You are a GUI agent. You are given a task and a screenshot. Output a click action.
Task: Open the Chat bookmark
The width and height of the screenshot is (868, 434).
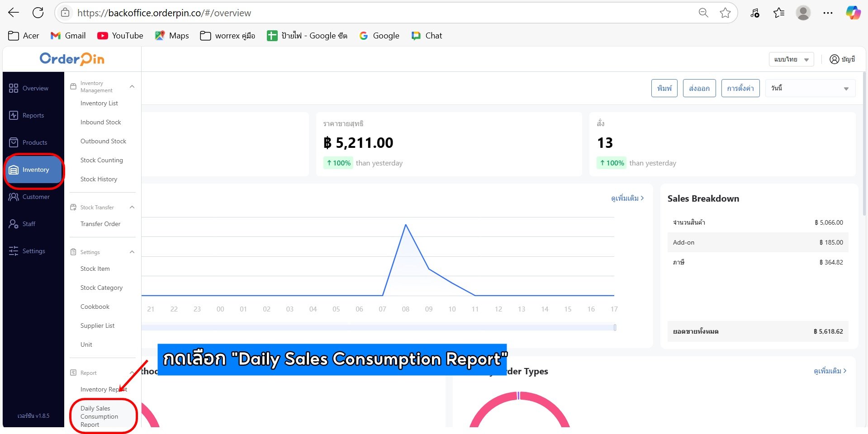coord(427,36)
